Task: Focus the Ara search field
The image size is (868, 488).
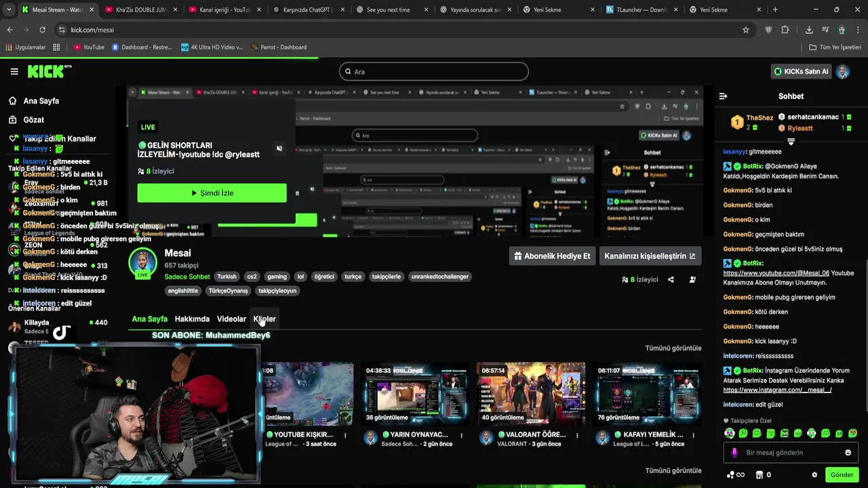Action: pos(434,71)
